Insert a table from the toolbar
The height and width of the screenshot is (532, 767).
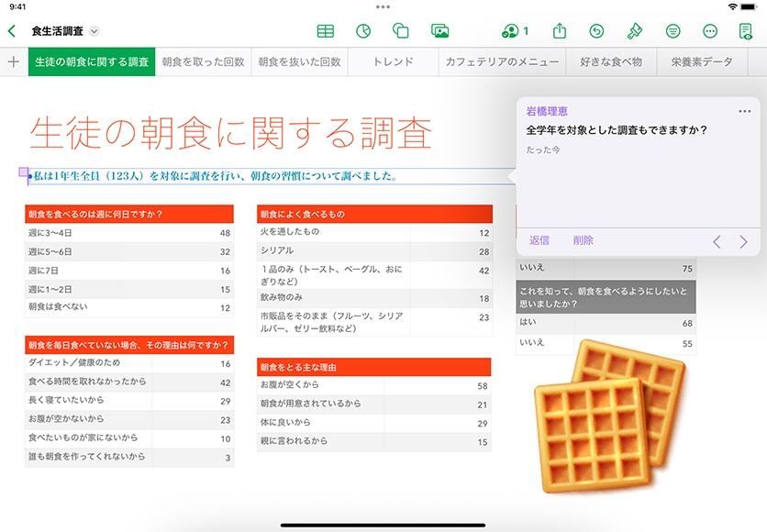325,31
